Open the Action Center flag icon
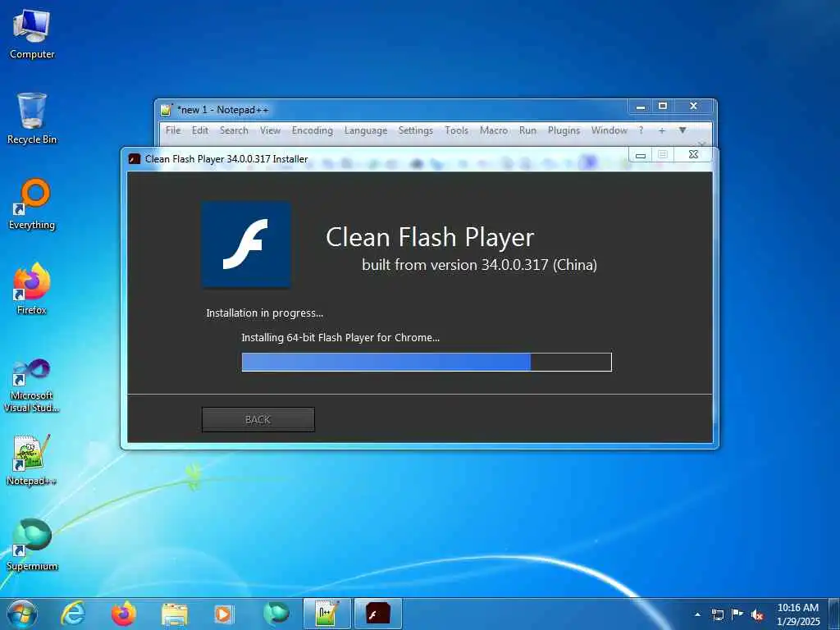 tap(737, 614)
